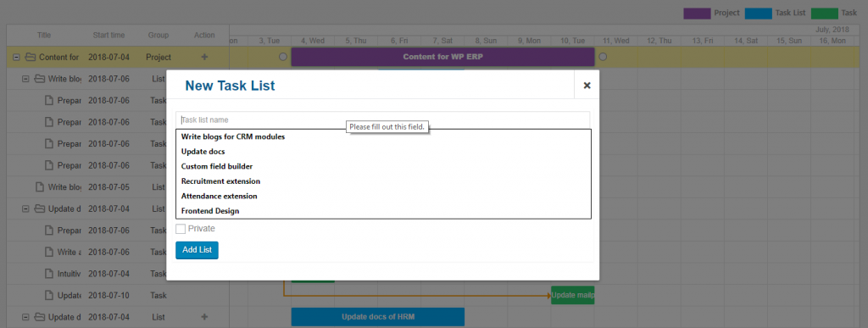Screen dimensions: 868x328
Task: Click file icon of 'Write a' task
Action: [x=48, y=253]
